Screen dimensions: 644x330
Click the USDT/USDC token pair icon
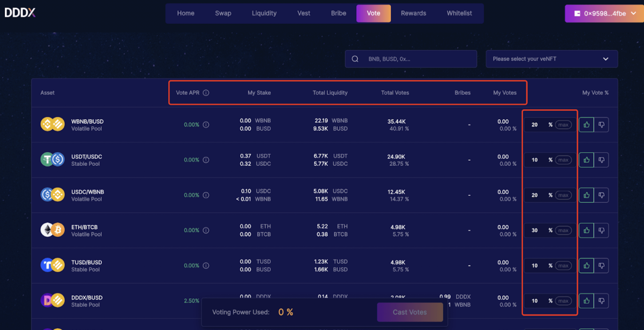[x=52, y=160]
